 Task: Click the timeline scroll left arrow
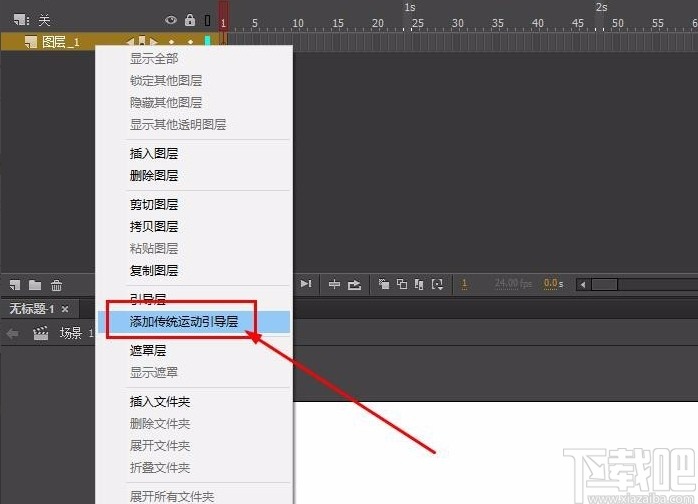(x=583, y=284)
